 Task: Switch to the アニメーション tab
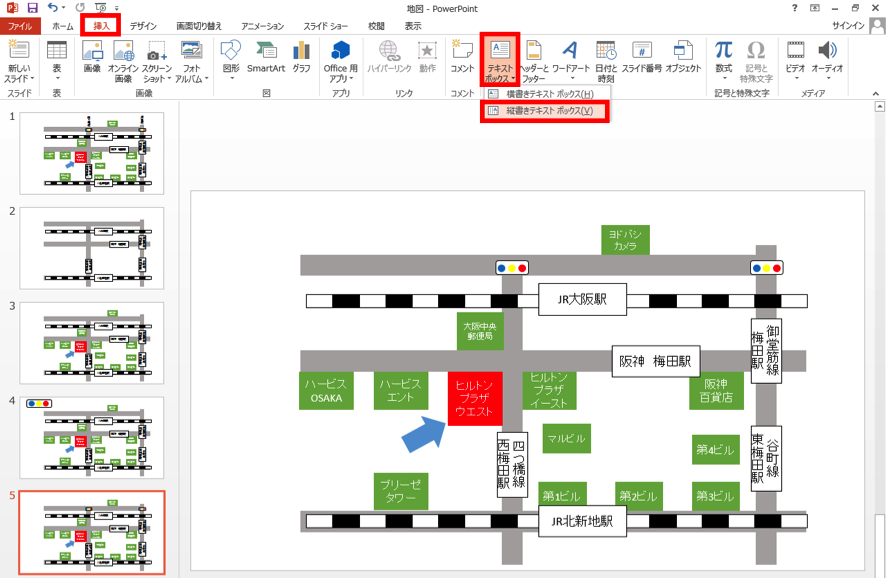[262, 26]
